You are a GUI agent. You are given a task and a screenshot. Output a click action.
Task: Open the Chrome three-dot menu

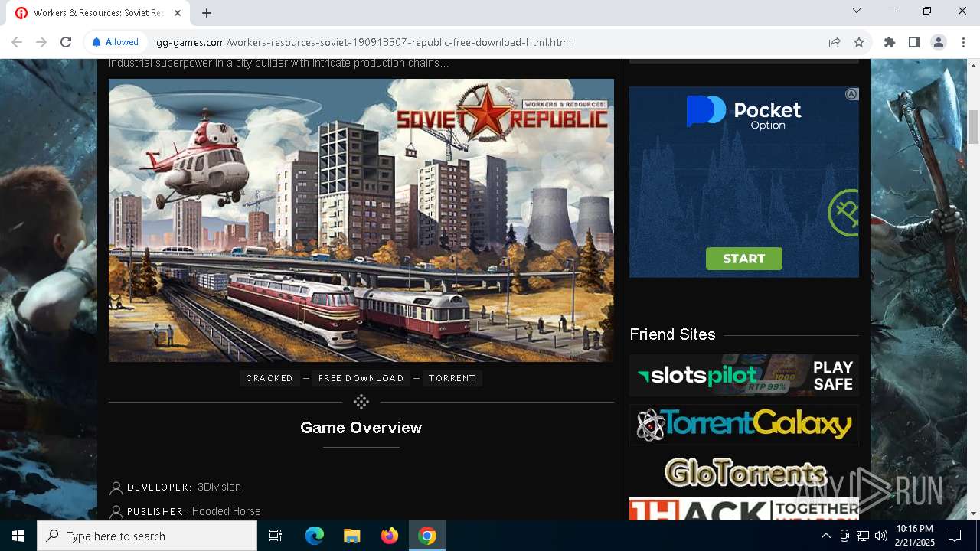pos(963,42)
